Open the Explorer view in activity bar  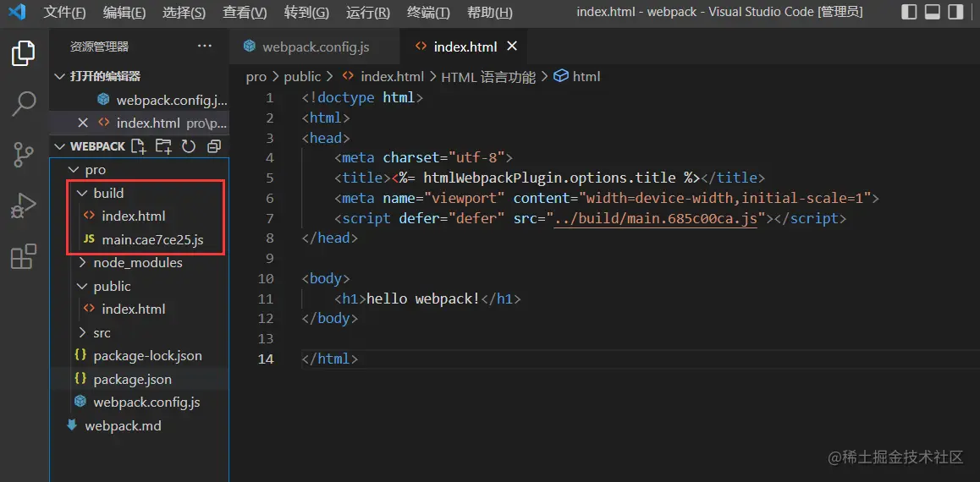(24, 53)
